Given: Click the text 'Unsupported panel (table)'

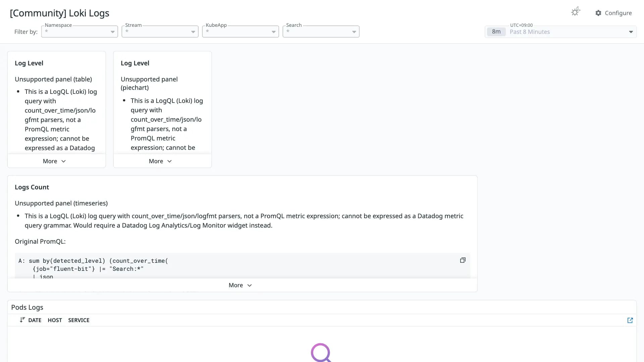Looking at the screenshot, I should [53, 79].
